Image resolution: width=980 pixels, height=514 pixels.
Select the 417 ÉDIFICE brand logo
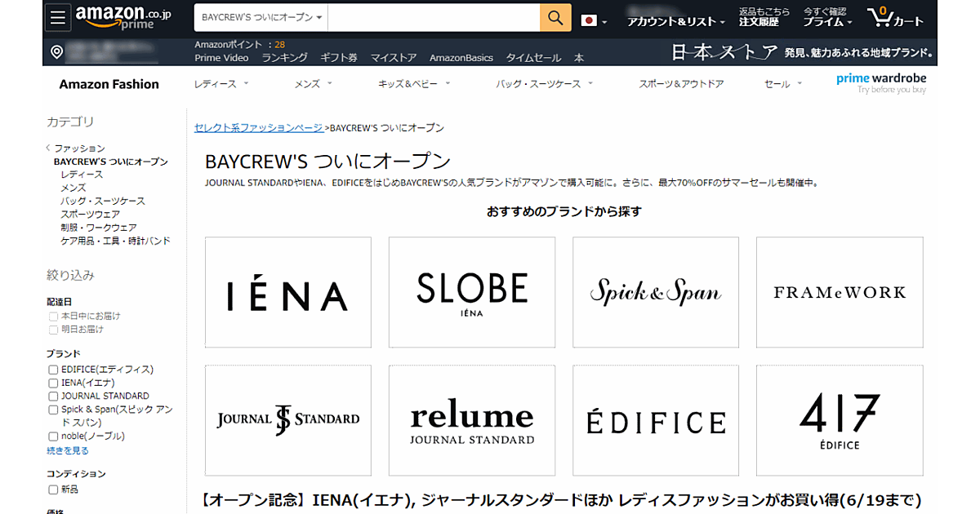(x=839, y=420)
